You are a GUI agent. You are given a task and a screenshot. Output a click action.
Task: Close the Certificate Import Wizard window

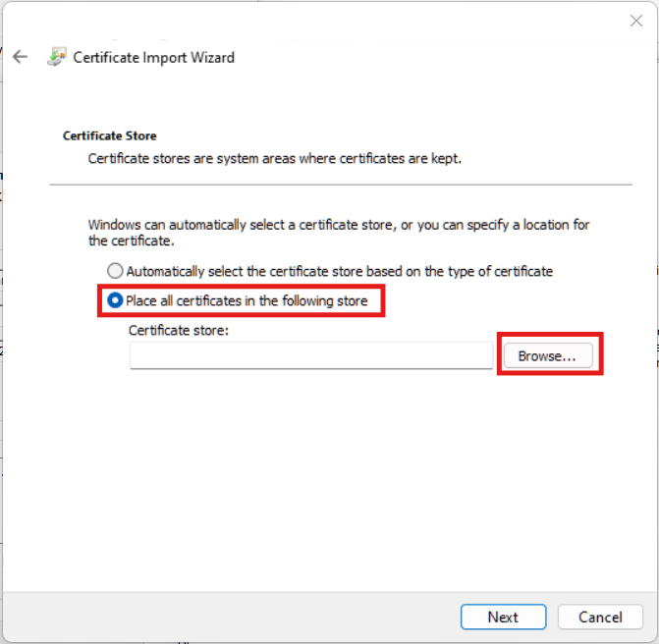coord(635,20)
